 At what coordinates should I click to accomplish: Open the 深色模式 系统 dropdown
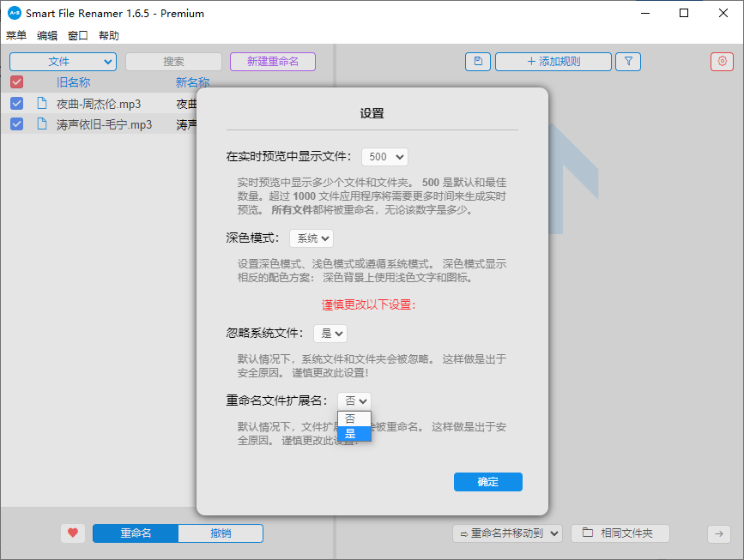(311, 238)
